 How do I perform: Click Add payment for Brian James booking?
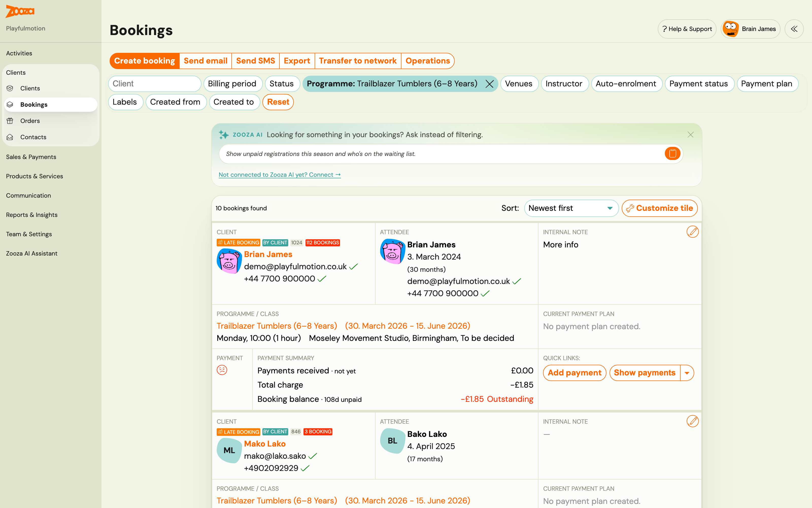[x=574, y=373]
